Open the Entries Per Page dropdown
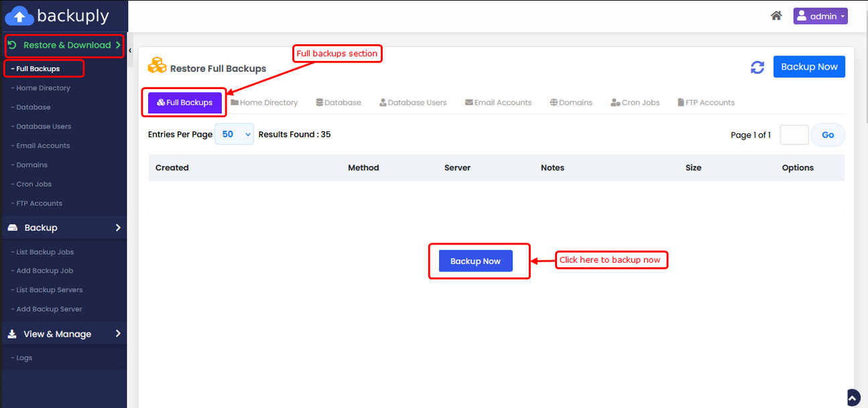This screenshot has width=868, height=408. click(234, 135)
